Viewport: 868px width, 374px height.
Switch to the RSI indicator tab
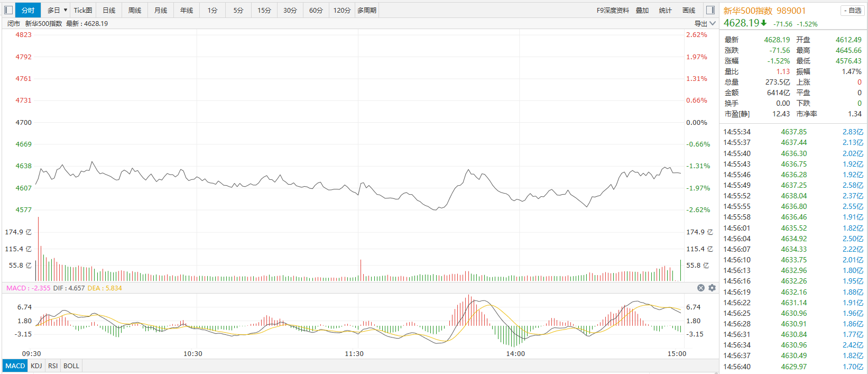pyautogui.click(x=53, y=366)
